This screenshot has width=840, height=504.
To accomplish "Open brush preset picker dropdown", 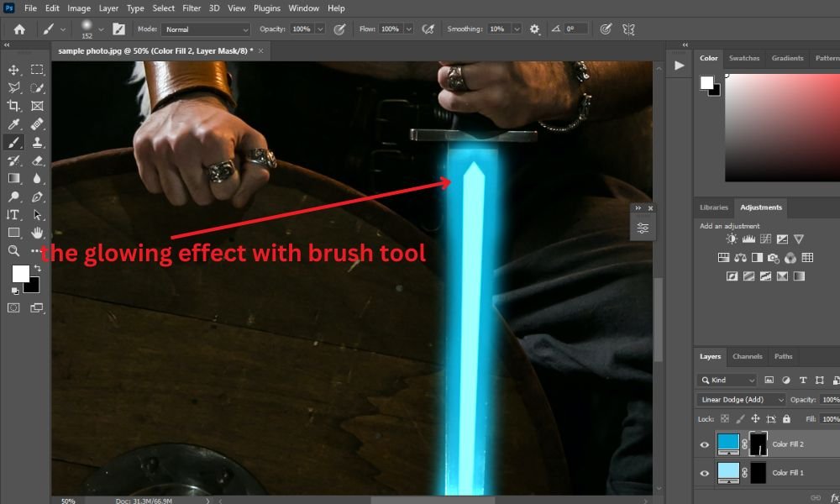I will 102,29.
